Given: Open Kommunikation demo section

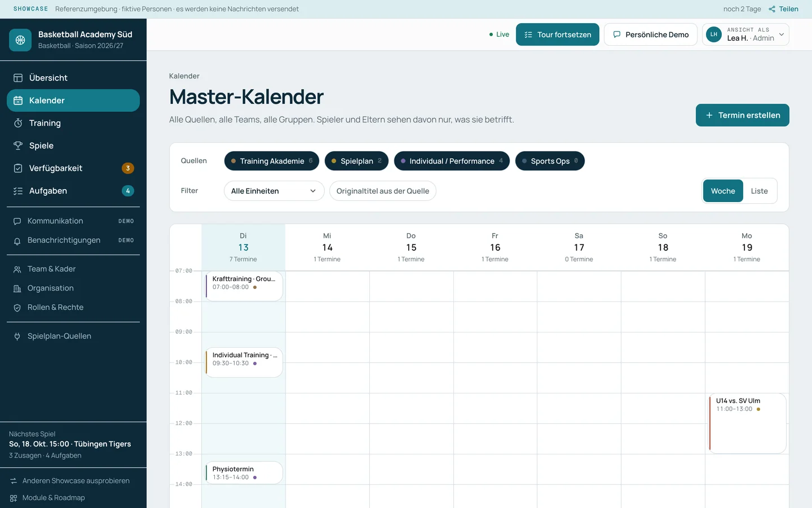Looking at the screenshot, I should (x=73, y=221).
